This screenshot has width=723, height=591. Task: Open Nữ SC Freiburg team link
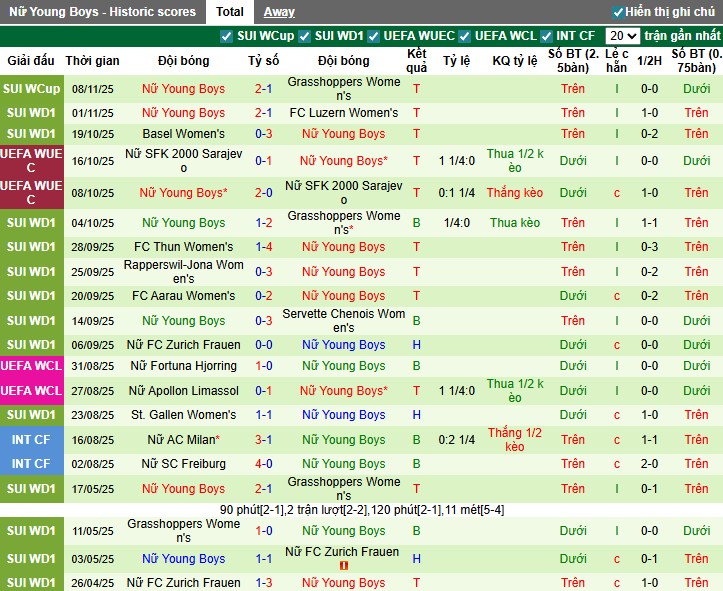pos(184,463)
